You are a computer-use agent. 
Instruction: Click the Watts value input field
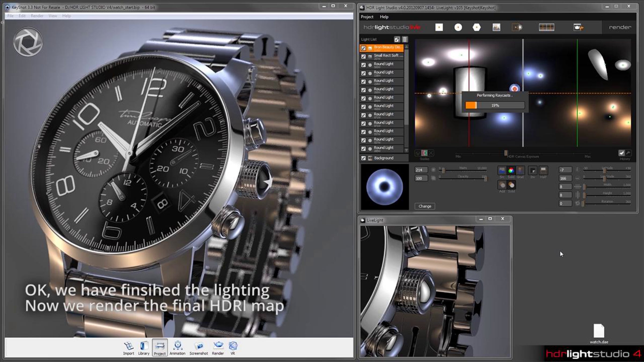pyautogui.click(x=421, y=170)
